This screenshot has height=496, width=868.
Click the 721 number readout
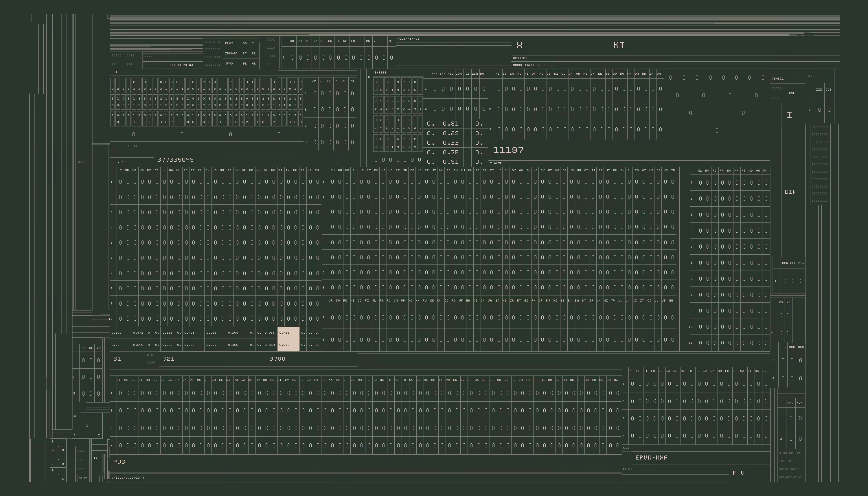point(169,359)
